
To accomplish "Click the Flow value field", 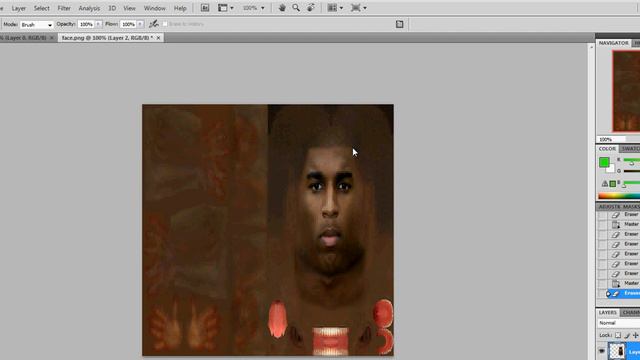I will point(128,24).
